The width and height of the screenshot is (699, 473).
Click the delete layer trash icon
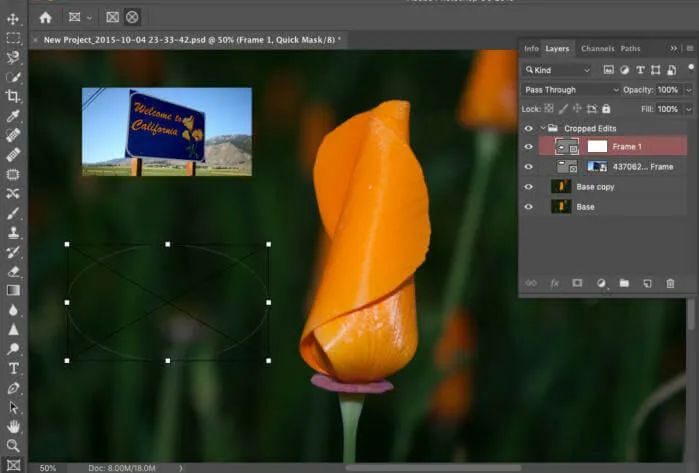point(670,284)
